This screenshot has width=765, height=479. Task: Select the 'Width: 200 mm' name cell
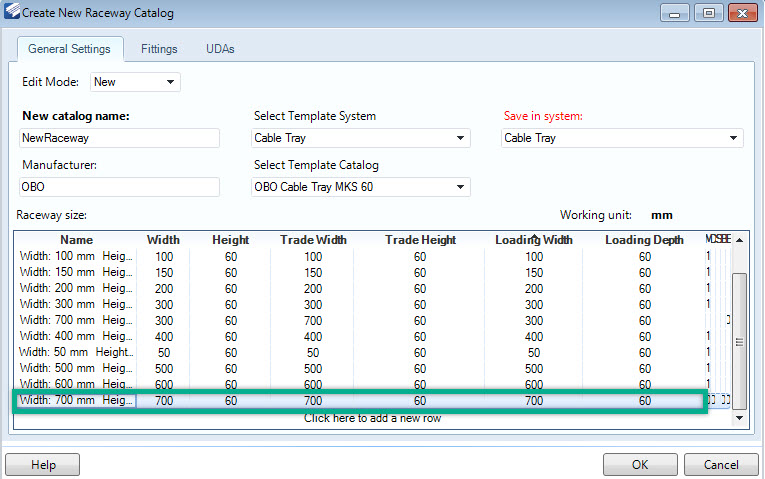[x=76, y=288]
